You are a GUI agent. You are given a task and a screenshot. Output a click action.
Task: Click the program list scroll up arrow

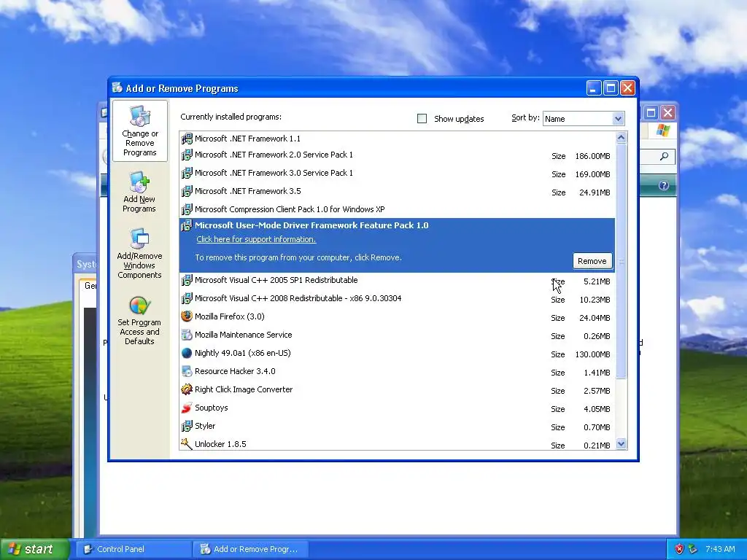coord(621,138)
